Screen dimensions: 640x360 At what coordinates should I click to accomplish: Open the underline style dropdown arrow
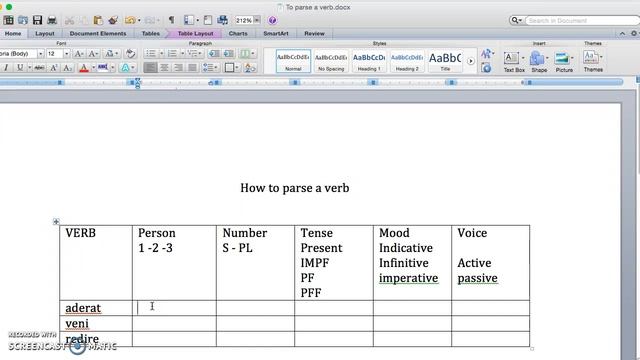(29, 68)
